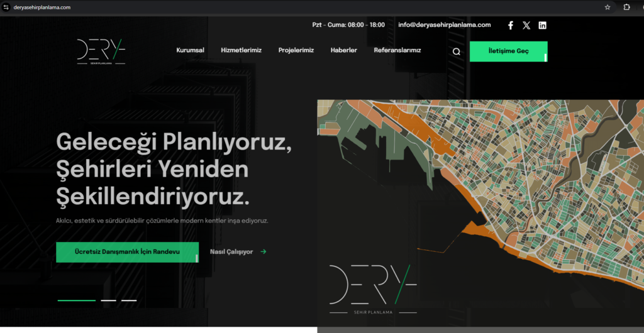Screen dimensions: 644x333
Task: Go to the Projelerimiz menu item
Action: tap(296, 50)
